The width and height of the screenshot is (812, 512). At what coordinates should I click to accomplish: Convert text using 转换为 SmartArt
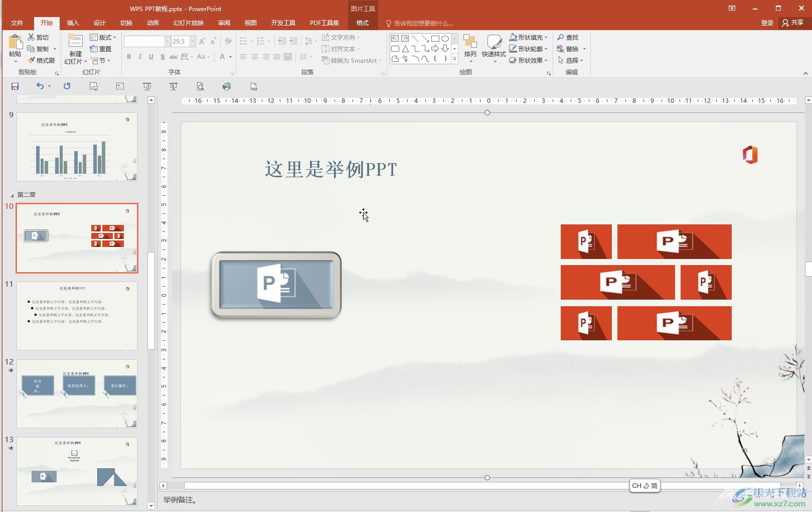click(351, 60)
